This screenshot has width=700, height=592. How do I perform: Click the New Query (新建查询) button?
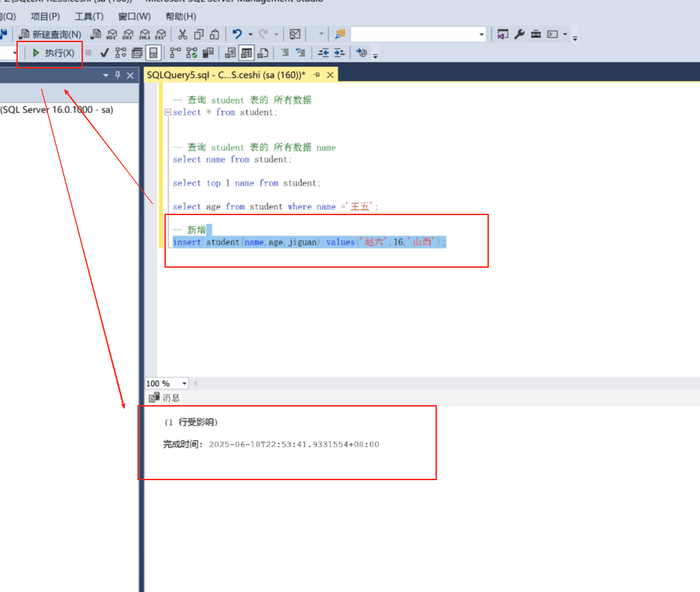[x=51, y=34]
